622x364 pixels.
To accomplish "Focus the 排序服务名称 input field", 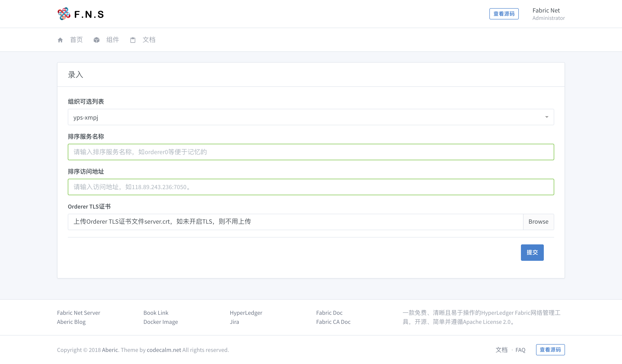I will coord(311,152).
